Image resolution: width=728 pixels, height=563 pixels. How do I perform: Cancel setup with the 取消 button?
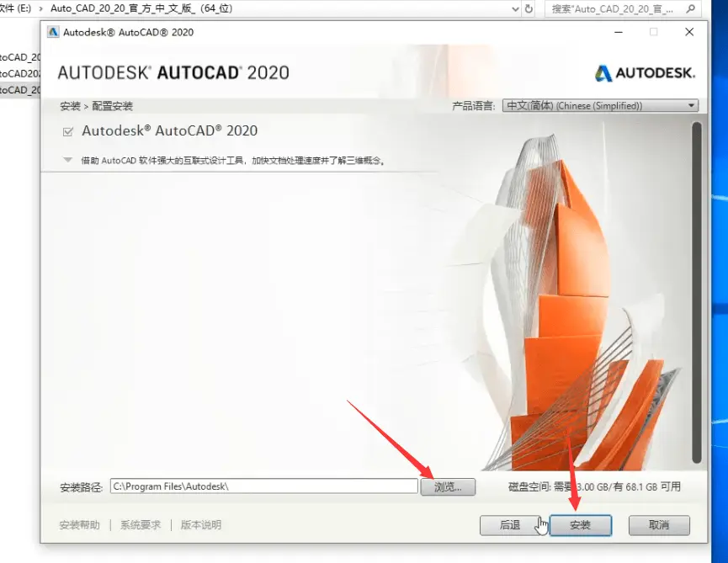pyautogui.click(x=659, y=525)
